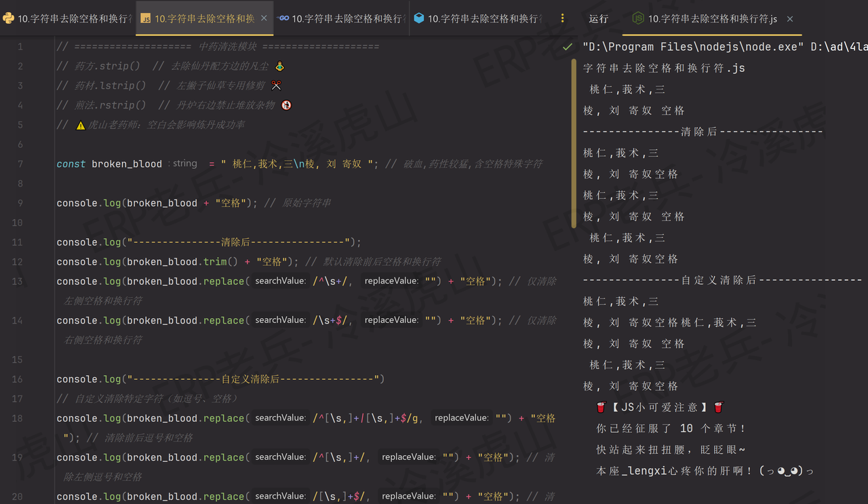Open the more editor tabs three-dot menu
Screen dimensions: 868x504
(562, 18)
